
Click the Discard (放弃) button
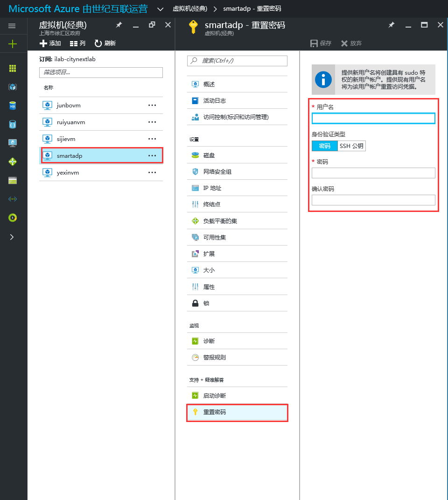(351, 43)
